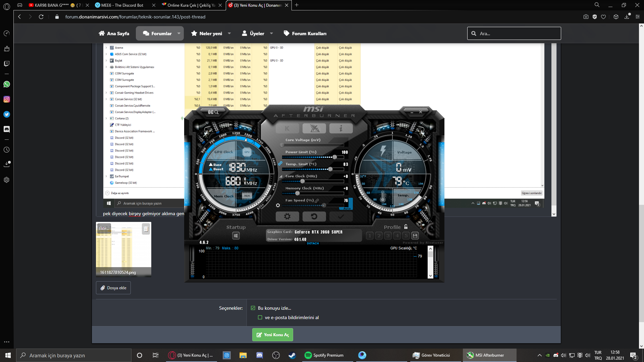Click the reset-to-defaults circular arrow button
The width and height of the screenshot is (644, 362).
coord(314,217)
